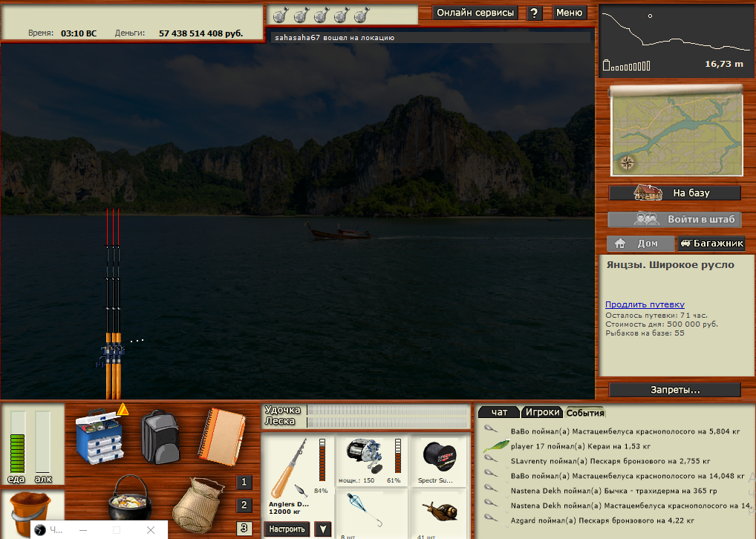Switch to rod setup 1
The height and width of the screenshot is (539, 756).
[244, 482]
